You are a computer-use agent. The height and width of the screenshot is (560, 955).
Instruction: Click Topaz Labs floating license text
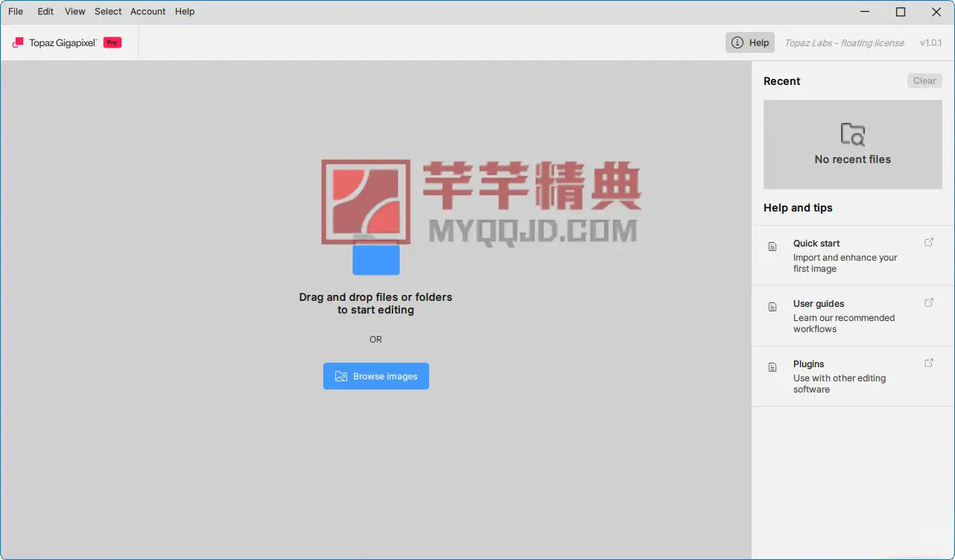[x=844, y=43]
